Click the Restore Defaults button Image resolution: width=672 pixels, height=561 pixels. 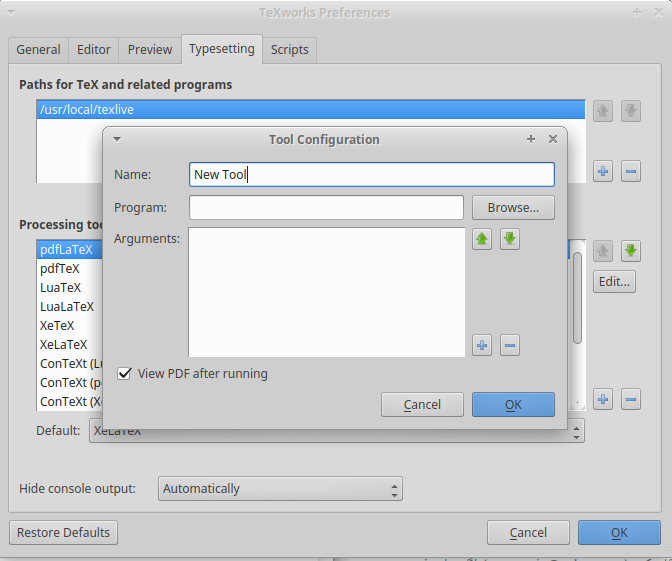[64, 533]
